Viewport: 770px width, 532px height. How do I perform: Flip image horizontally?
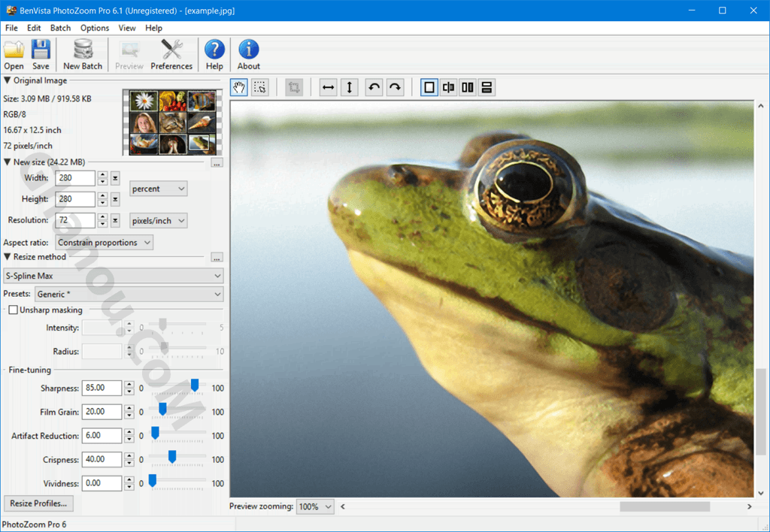(x=328, y=88)
